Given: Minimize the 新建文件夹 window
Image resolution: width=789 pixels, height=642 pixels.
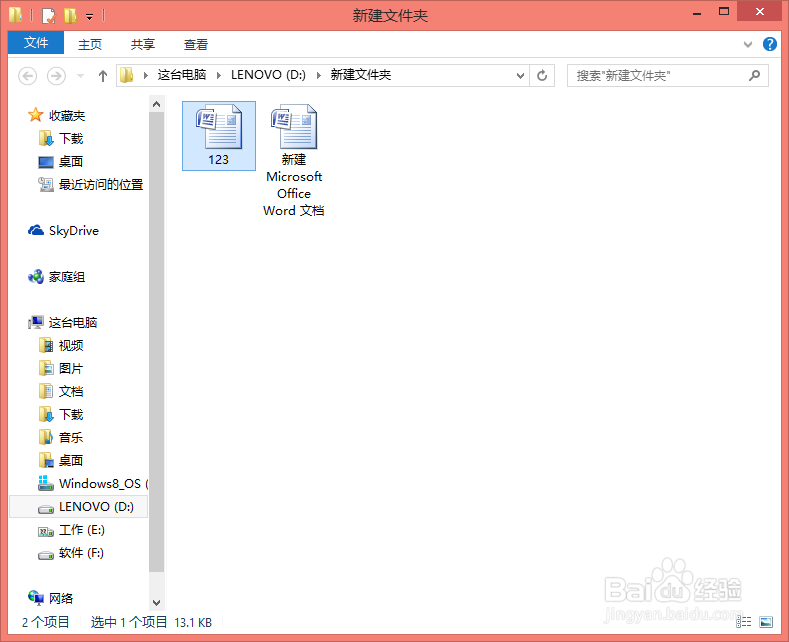Looking at the screenshot, I should coord(697,12).
